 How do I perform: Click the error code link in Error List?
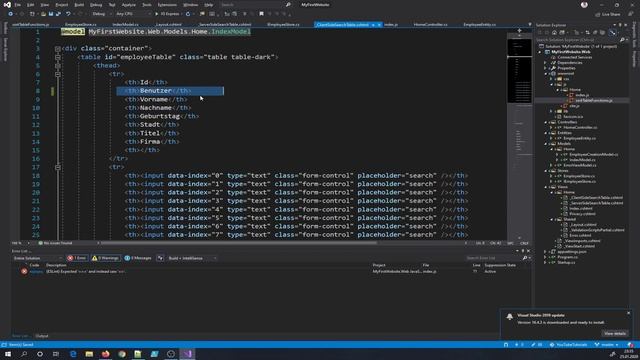pos(36,271)
